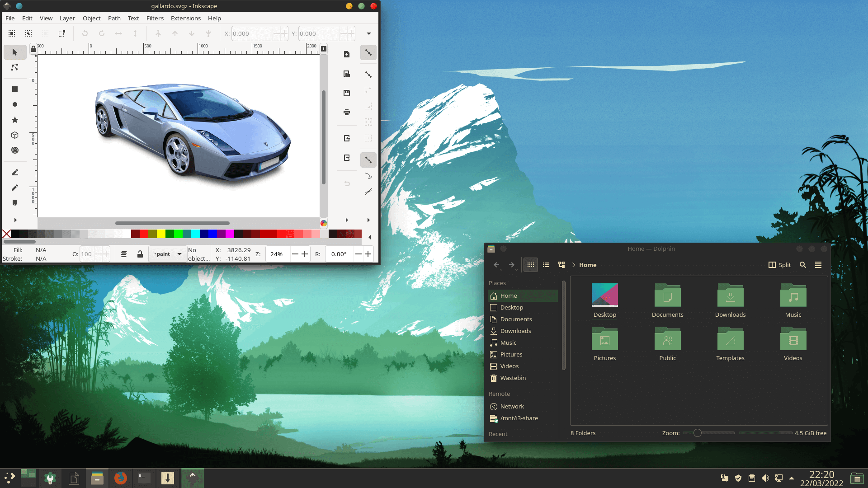
Task: Switch Dolphin to icons view mode
Action: click(x=531, y=265)
